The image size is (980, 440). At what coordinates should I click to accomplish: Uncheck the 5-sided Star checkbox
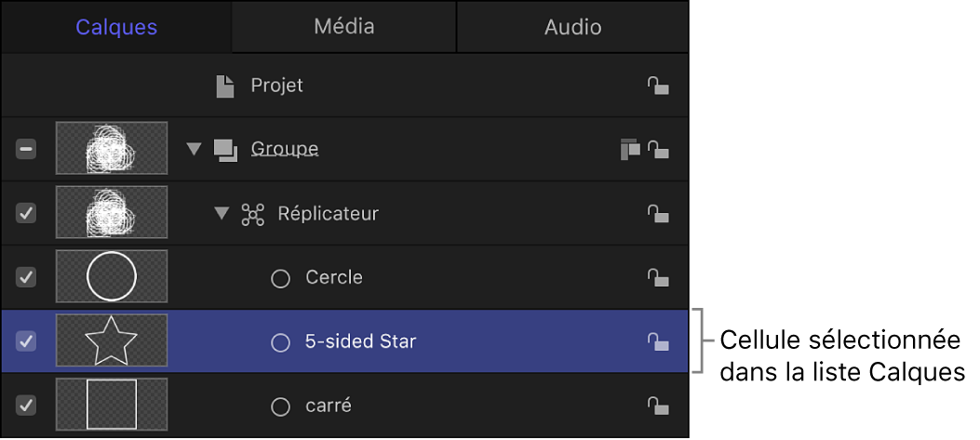27,341
